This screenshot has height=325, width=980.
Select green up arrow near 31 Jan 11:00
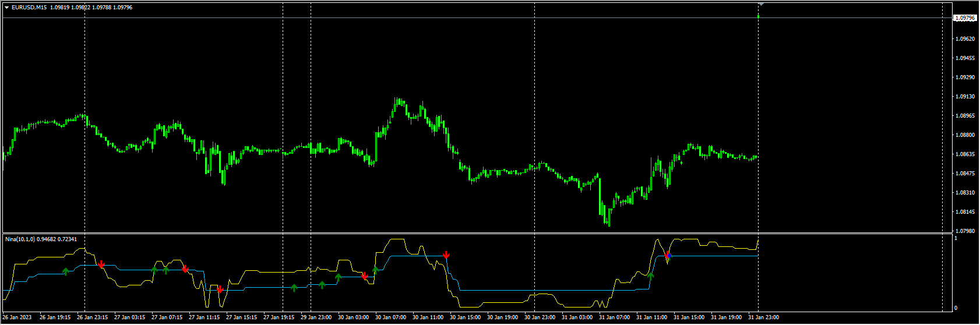click(x=651, y=276)
